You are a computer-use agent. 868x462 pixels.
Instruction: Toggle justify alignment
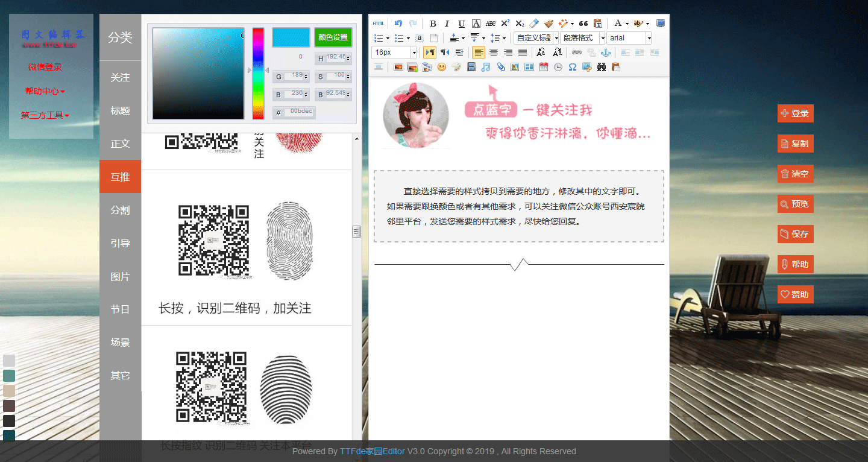[523, 52]
